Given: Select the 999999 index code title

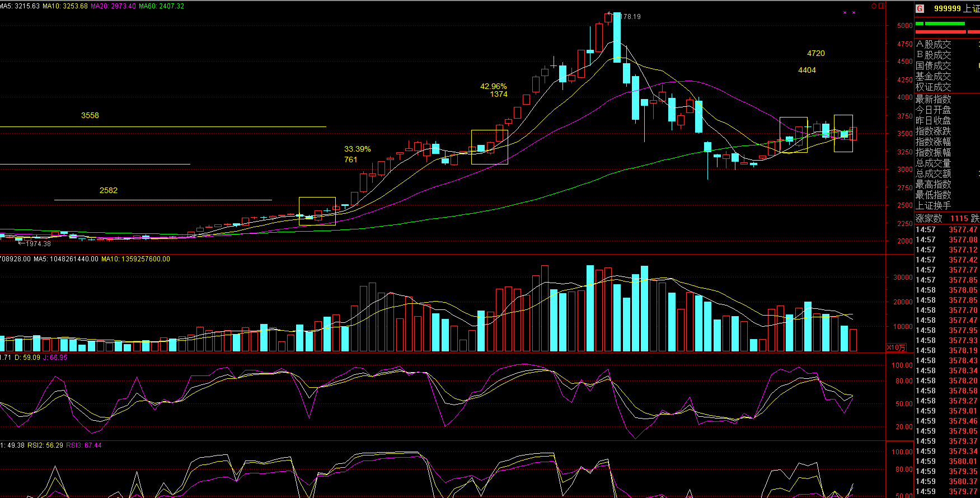Looking at the screenshot, I should coord(948,8).
